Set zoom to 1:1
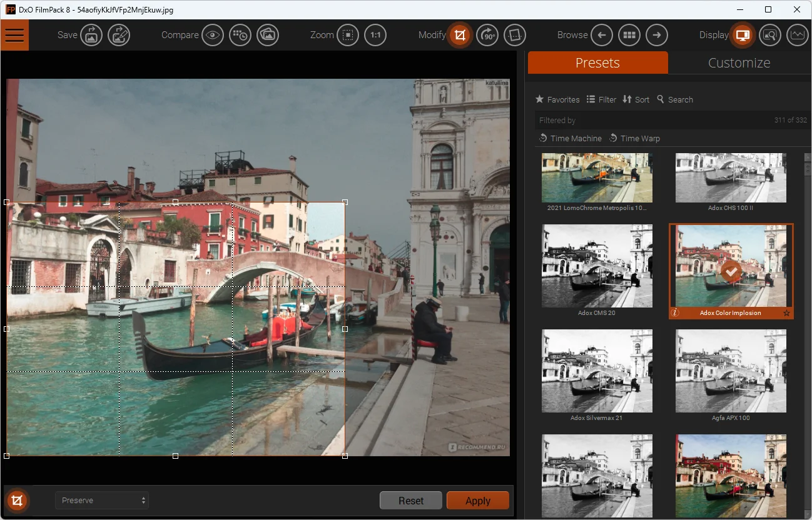Screen dimensions: 812x520 tap(375, 35)
